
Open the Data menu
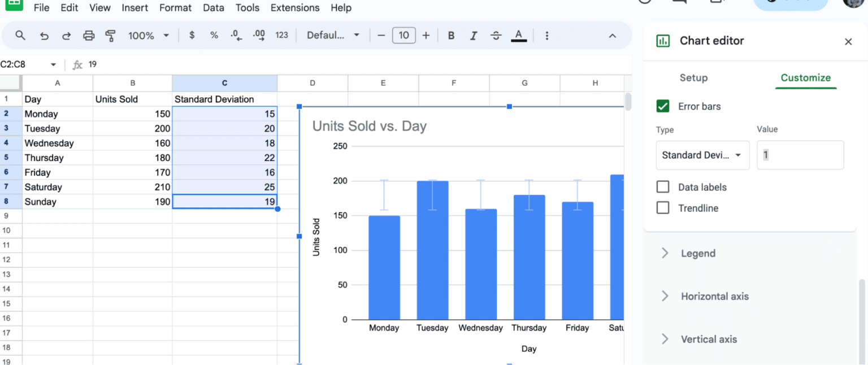(214, 8)
